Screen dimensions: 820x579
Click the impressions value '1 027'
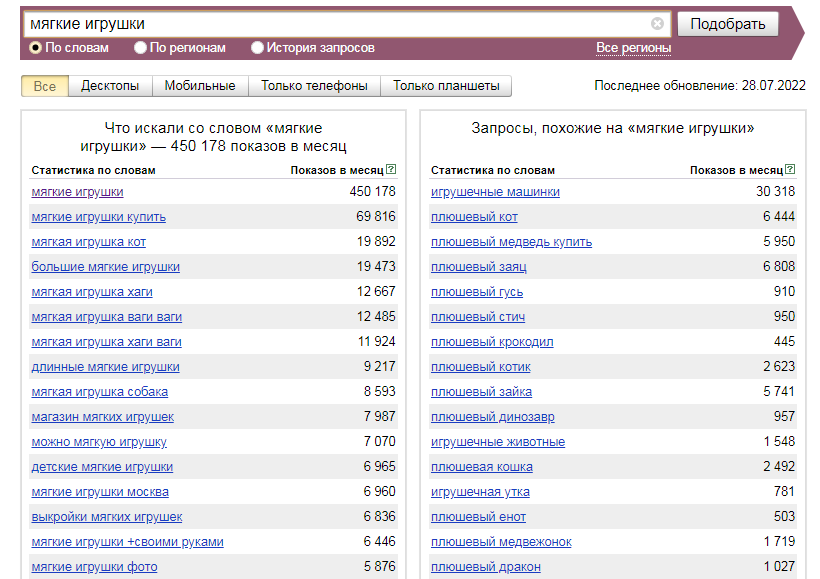coord(779,566)
